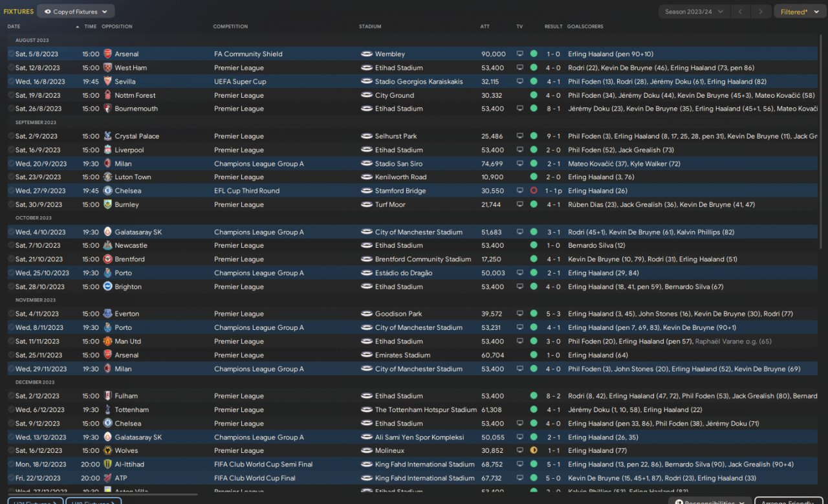
Task: Open the 9 - 1 result against Crystal Palace
Action: click(x=553, y=137)
